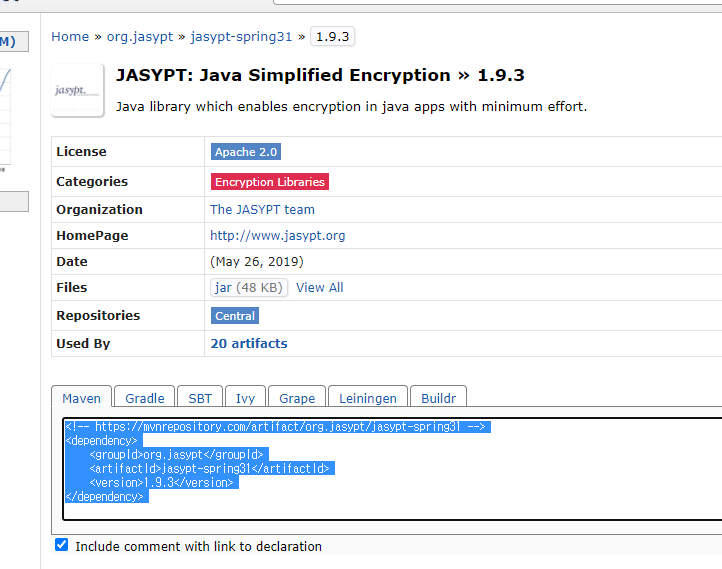
Task: Open The JASYPT team organization link
Action: click(x=262, y=209)
